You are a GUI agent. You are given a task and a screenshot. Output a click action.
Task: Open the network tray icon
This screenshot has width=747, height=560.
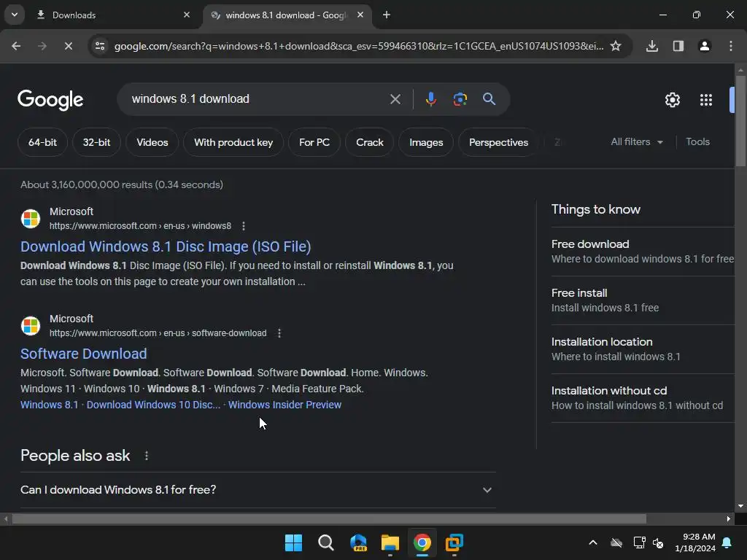[x=639, y=542]
